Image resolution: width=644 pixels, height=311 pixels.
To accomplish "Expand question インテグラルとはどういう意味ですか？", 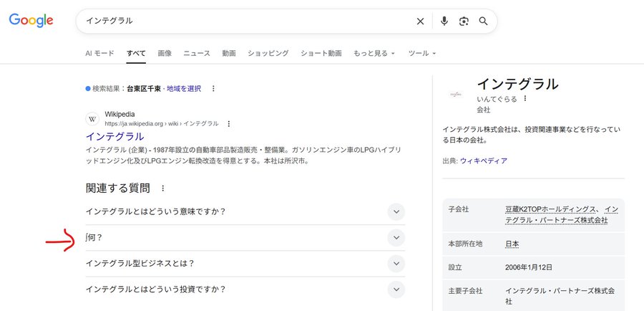I will 396,211.
